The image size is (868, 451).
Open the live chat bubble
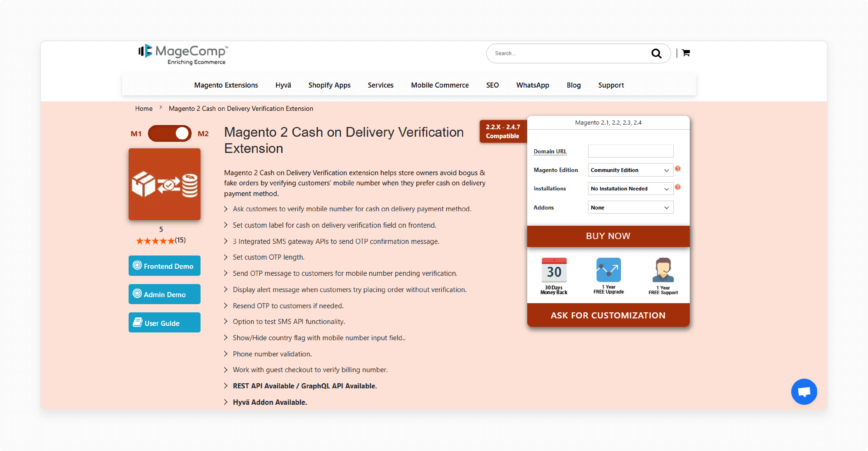[804, 391]
